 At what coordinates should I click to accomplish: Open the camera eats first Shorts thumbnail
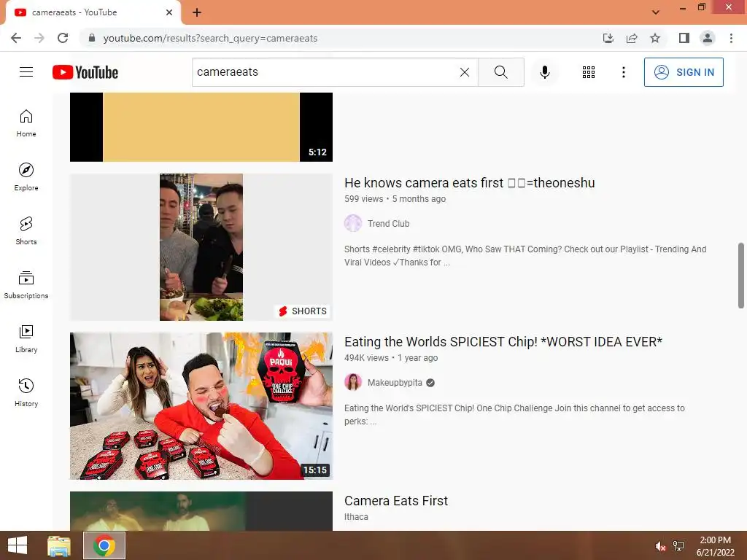[x=201, y=246]
